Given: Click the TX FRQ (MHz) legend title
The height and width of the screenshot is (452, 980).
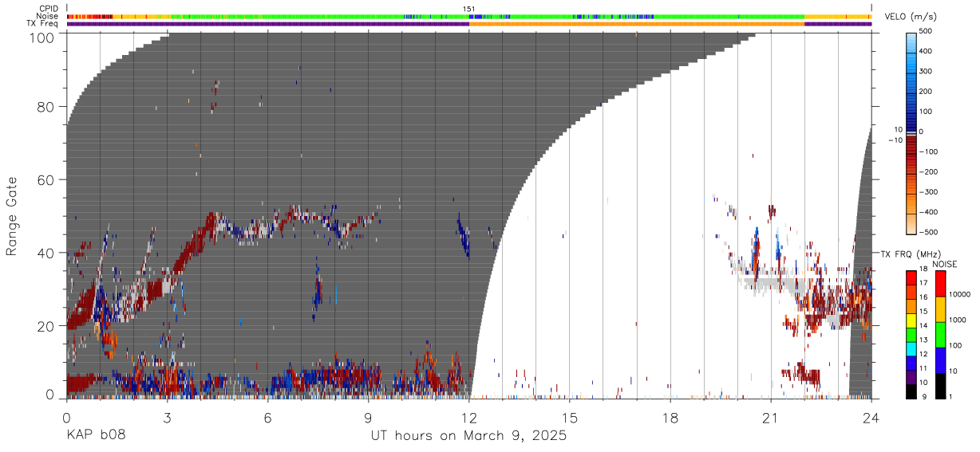Looking at the screenshot, I should pyautogui.click(x=909, y=254).
